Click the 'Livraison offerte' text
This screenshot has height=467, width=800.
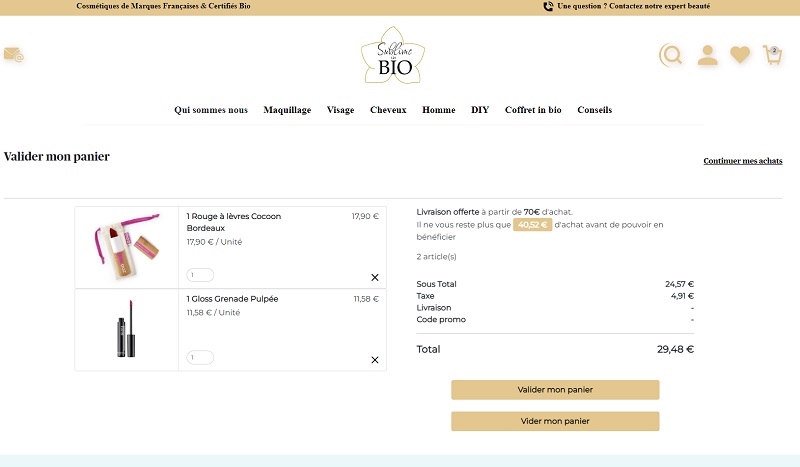(x=447, y=212)
